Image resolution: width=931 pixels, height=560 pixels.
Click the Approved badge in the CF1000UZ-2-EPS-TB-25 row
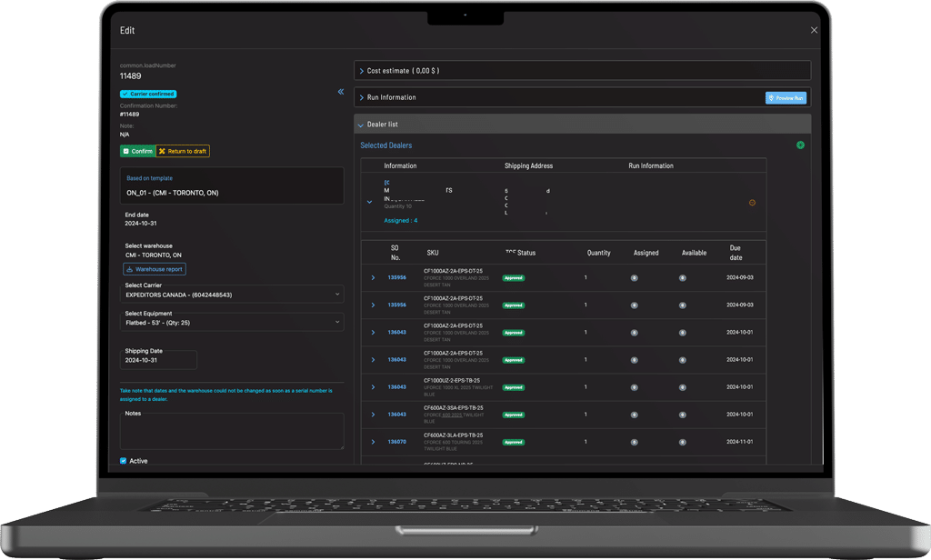(514, 388)
